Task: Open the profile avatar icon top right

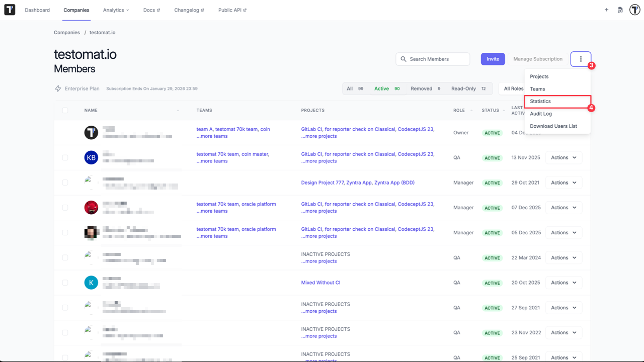Action: [634, 9]
